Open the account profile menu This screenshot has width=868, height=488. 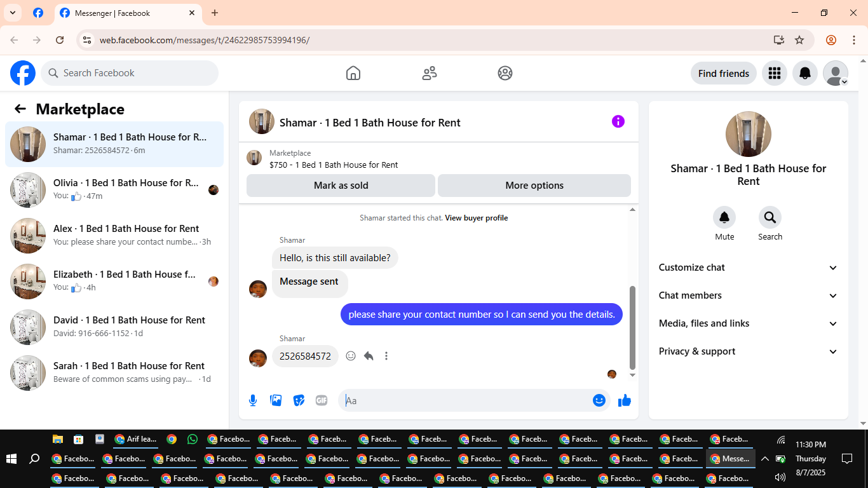pyautogui.click(x=836, y=73)
